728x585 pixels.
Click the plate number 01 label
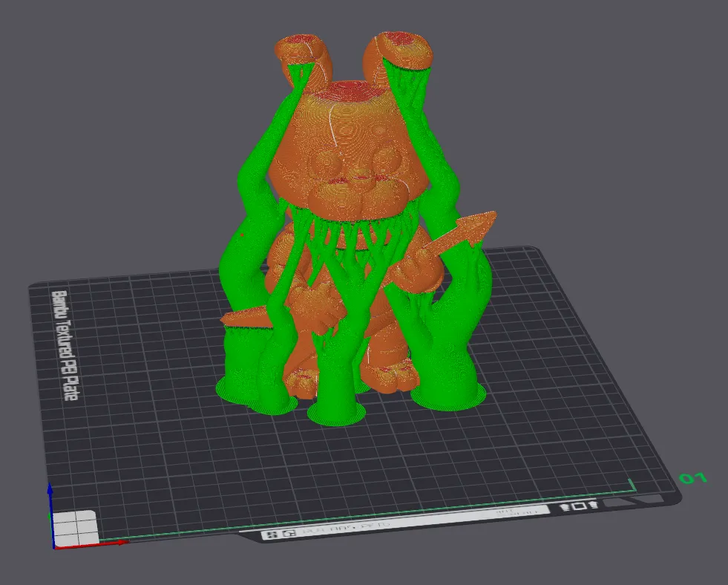click(x=692, y=478)
